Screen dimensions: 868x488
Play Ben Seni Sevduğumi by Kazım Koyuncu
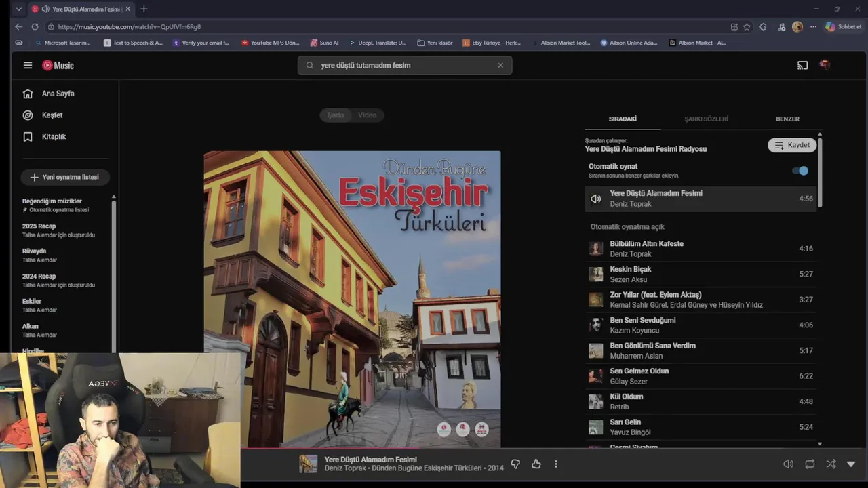(x=701, y=325)
